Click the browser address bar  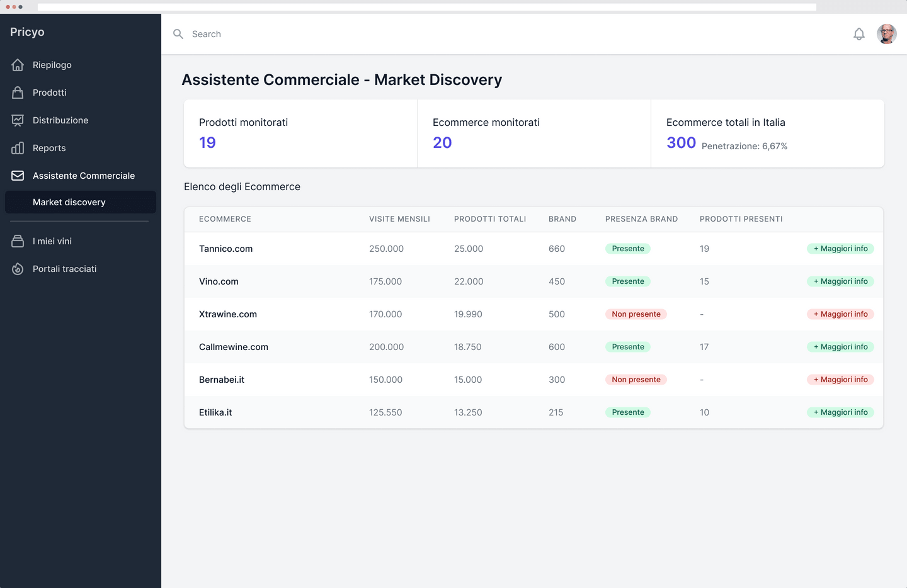click(x=427, y=7)
